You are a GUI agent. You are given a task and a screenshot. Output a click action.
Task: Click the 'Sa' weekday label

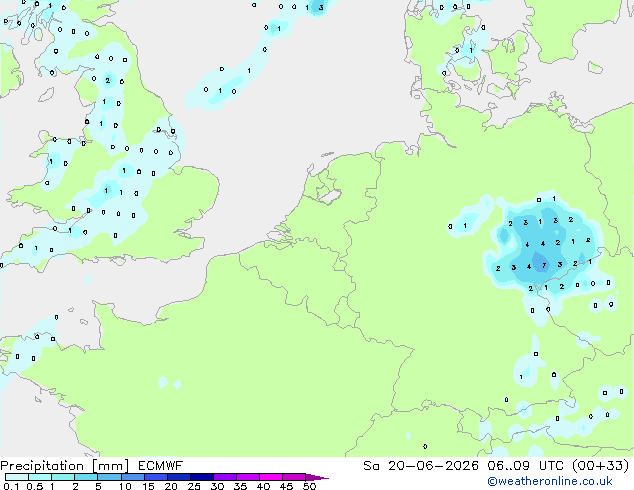(x=371, y=466)
